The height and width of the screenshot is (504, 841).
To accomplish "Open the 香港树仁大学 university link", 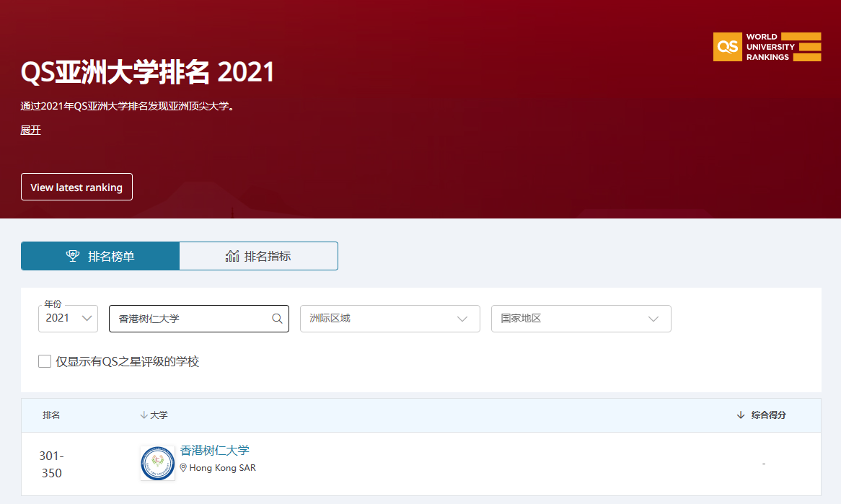I will [214, 451].
